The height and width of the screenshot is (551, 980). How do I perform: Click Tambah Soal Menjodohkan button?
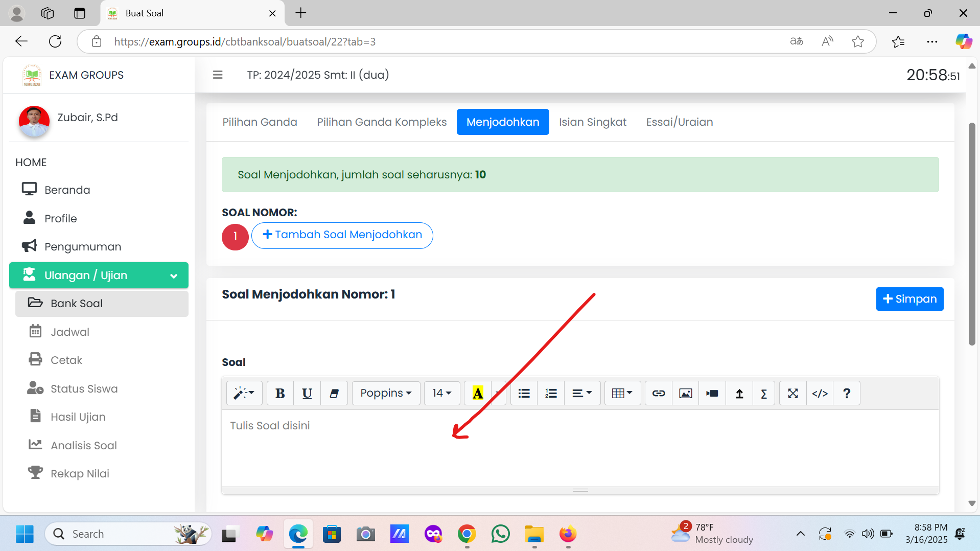(342, 235)
